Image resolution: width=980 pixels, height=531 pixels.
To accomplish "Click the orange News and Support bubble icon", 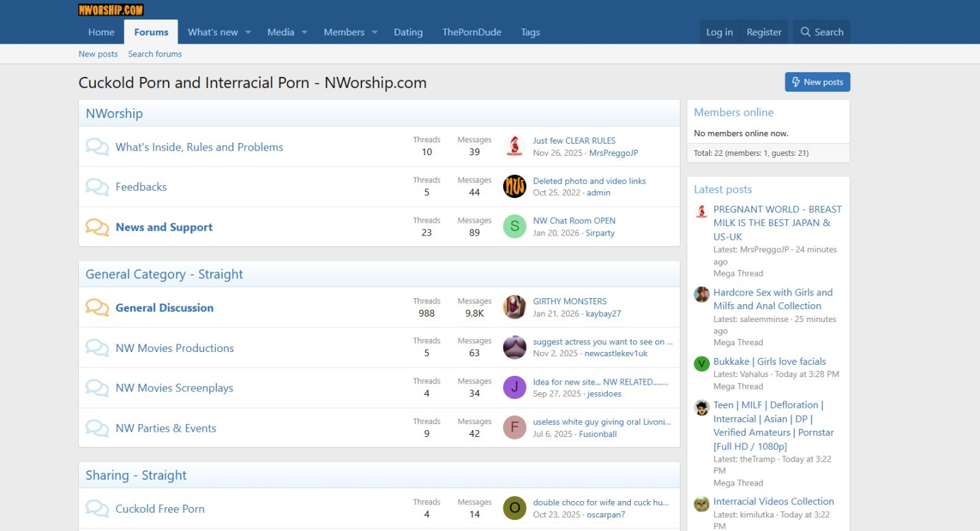I will pos(97,227).
